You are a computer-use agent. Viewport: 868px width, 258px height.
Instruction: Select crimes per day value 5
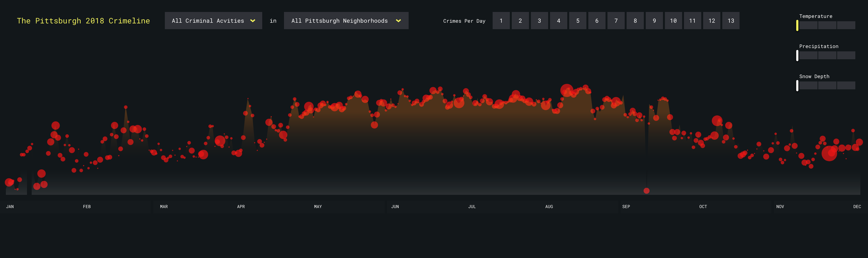point(578,20)
